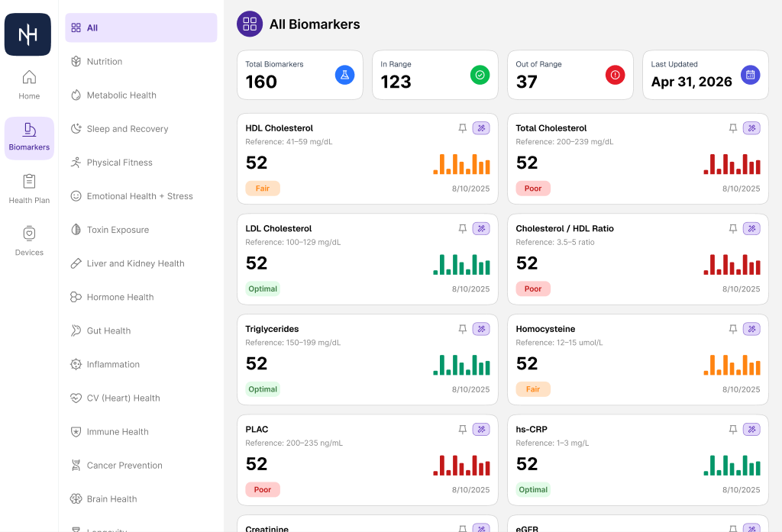This screenshot has width=782, height=532.
Task: Open the Gut Health category
Action: (141, 330)
